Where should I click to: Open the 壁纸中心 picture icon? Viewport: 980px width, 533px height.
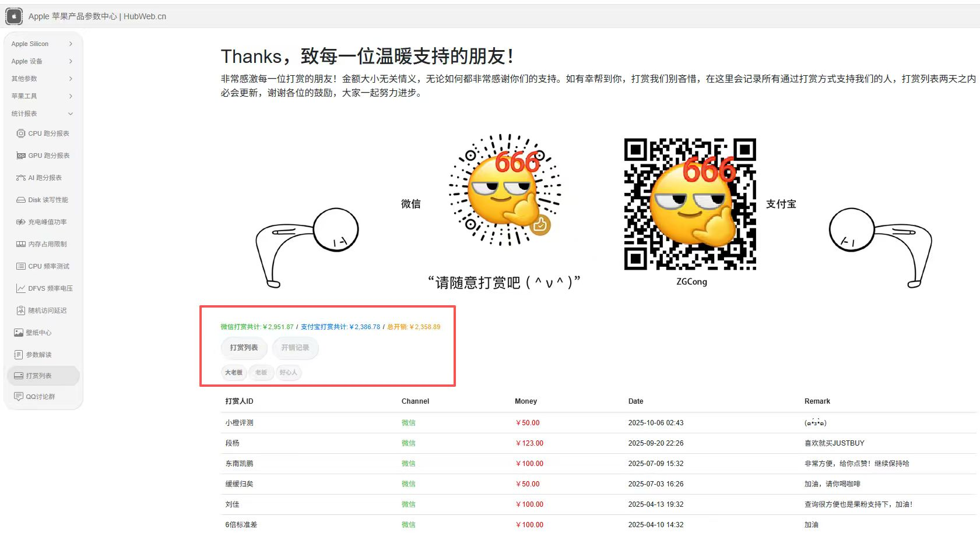tap(19, 333)
